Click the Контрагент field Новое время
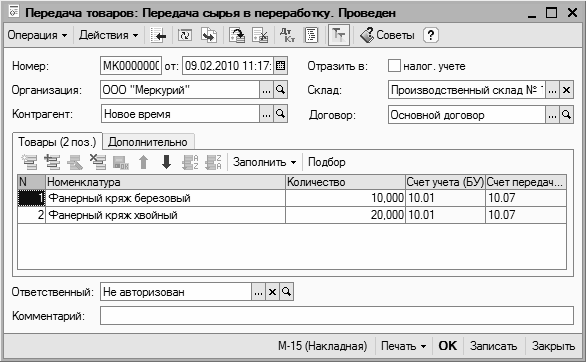Viewport: 586px width, 362px height. [180, 114]
